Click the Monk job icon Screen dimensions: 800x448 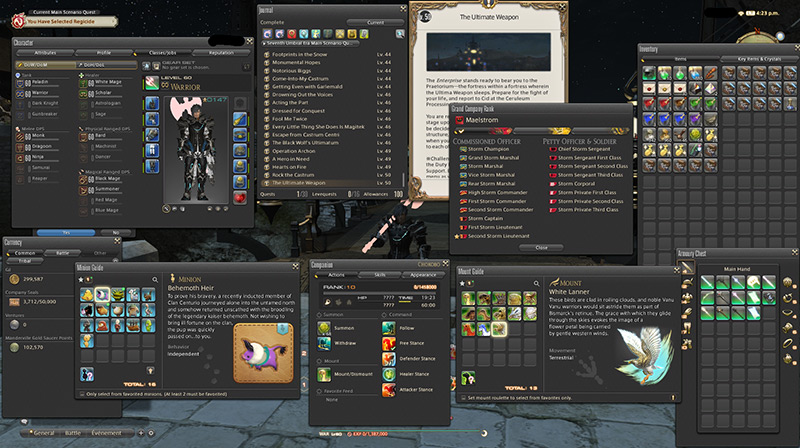coord(20,137)
